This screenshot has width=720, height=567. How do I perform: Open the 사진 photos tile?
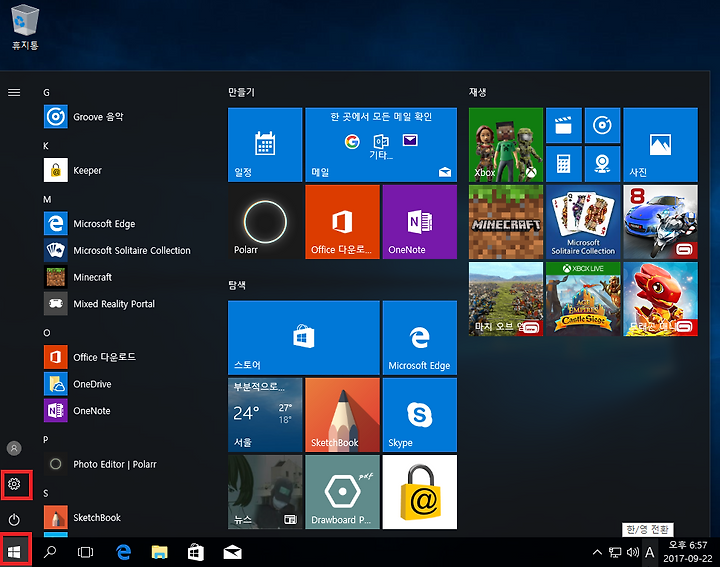point(660,145)
